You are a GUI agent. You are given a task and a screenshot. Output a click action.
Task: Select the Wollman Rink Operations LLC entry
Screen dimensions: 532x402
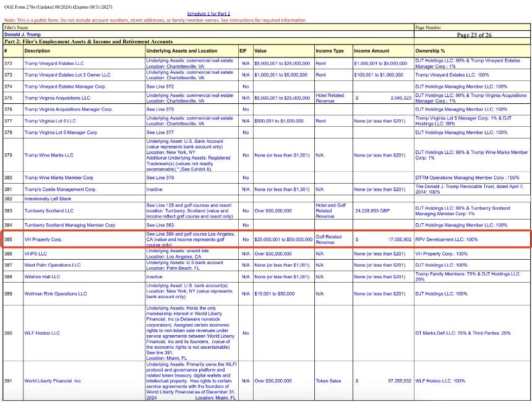pyautogui.click(x=56, y=294)
